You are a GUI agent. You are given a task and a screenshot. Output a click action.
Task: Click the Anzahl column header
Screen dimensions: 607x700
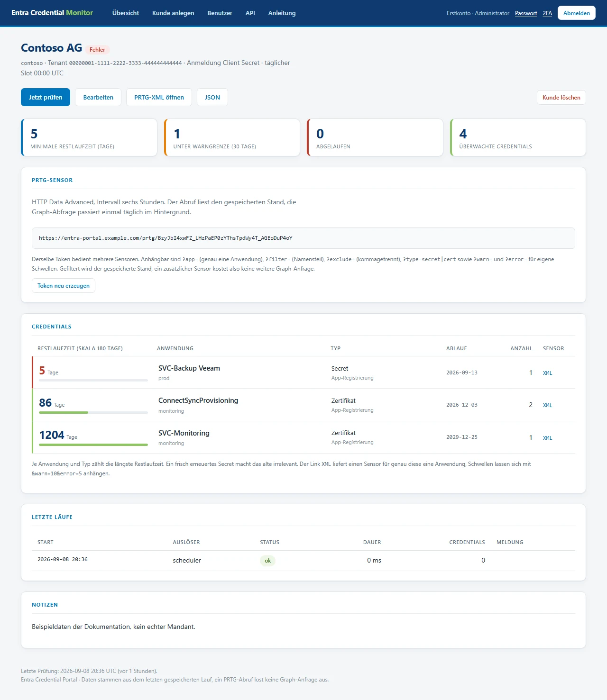(x=522, y=348)
